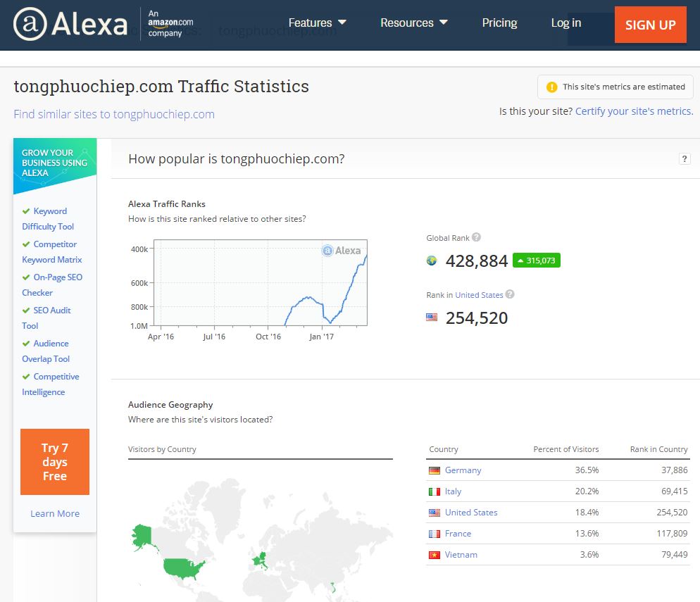Click Germany's 36.5% visitors value
Screen dimensions: 700x602
[x=587, y=470]
